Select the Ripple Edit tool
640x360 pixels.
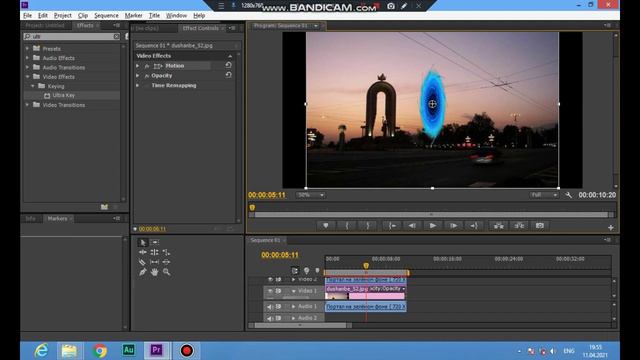tap(142, 252)
